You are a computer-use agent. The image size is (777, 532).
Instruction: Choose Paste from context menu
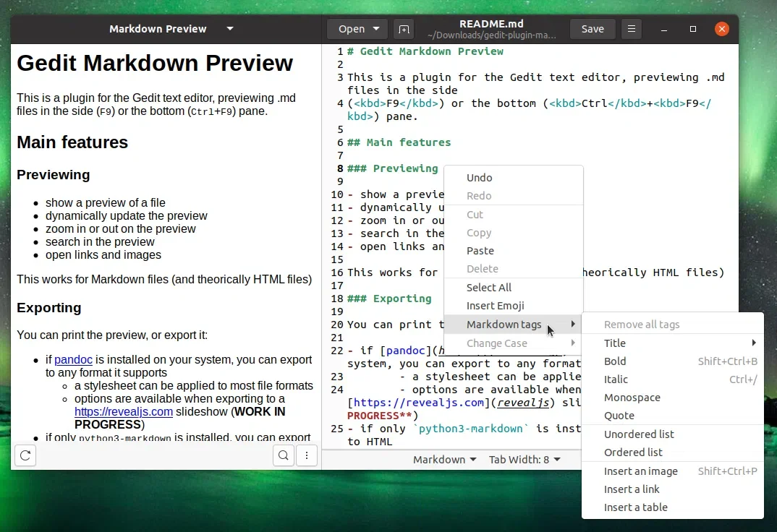pyautogui.click(x=514, y=251)
